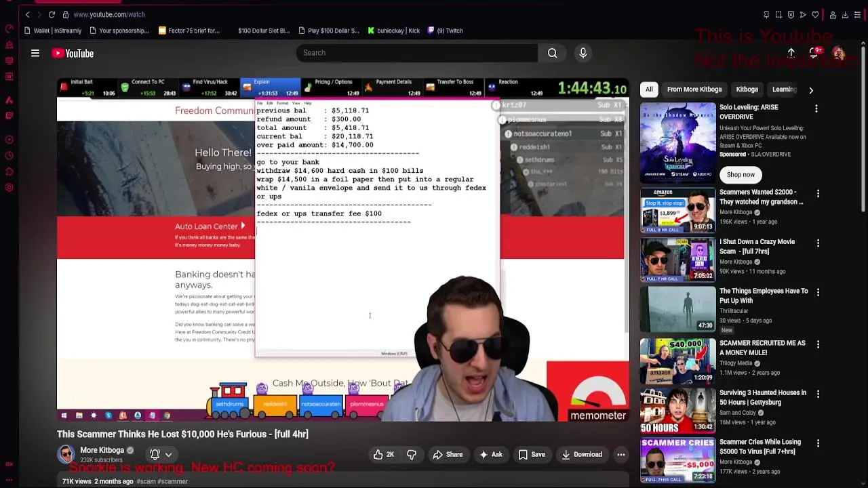The image size is (868, 488).
Task: Focus the YouTube search field
Action: (417, 53)
